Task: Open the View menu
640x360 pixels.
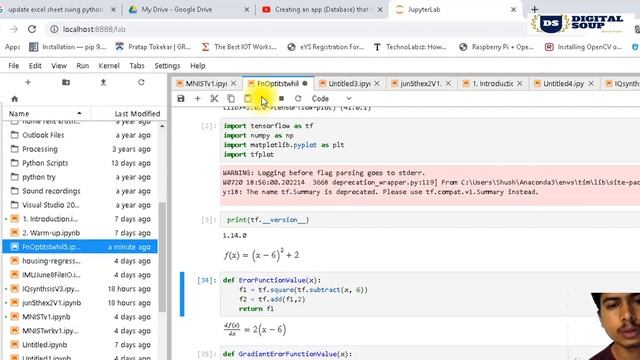Action: (x=59, y=66)
